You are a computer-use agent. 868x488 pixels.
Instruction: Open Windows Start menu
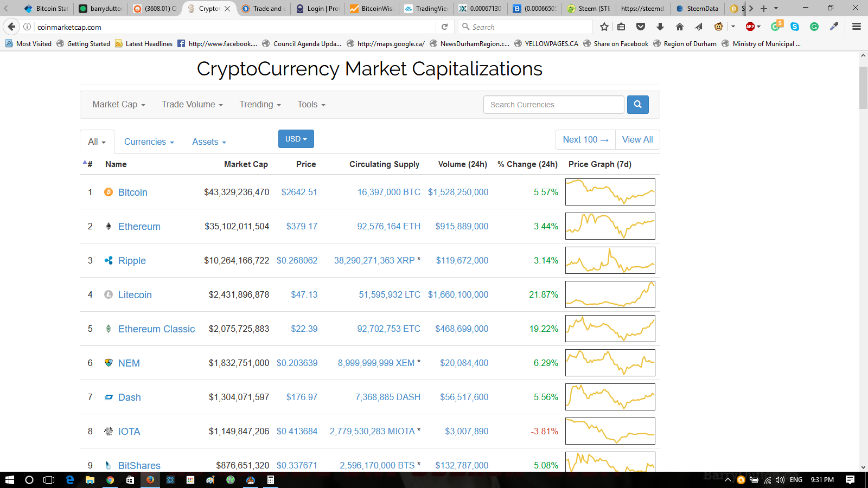pyautogui.click(x=9, y=480)
